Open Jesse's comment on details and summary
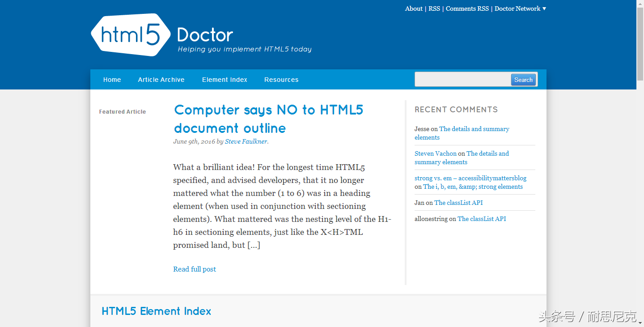The image size is (644, 327). (x=462, y=133)
